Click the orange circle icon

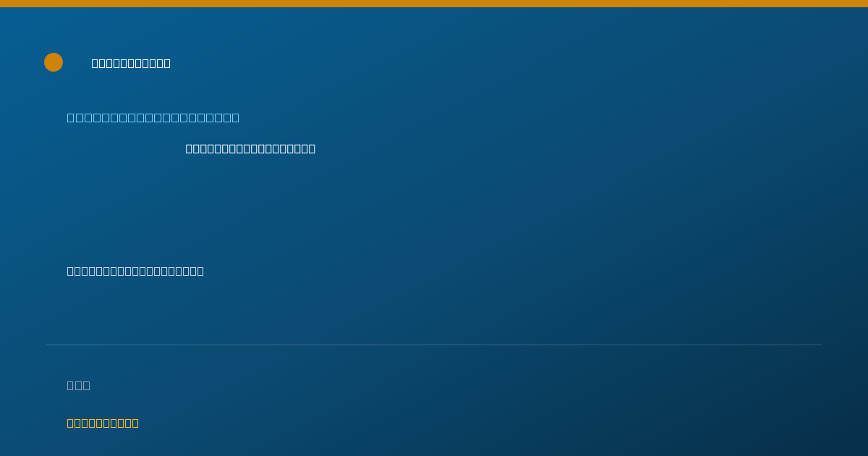tap(54, 62)
